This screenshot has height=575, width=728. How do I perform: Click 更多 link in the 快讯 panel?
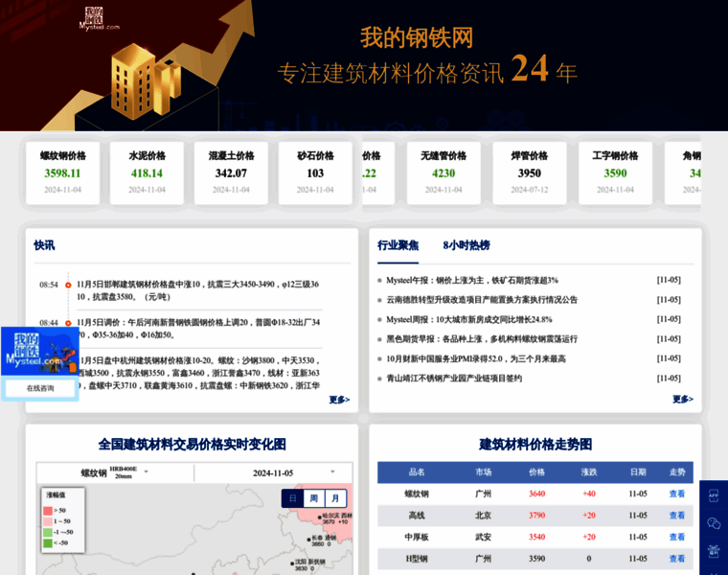pyautogui.click(x=339, y=400)
